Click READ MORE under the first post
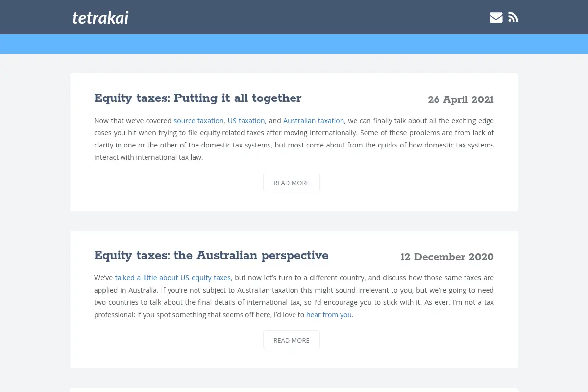This screenshot has width=588, height=392. click(x=292, y=183)
